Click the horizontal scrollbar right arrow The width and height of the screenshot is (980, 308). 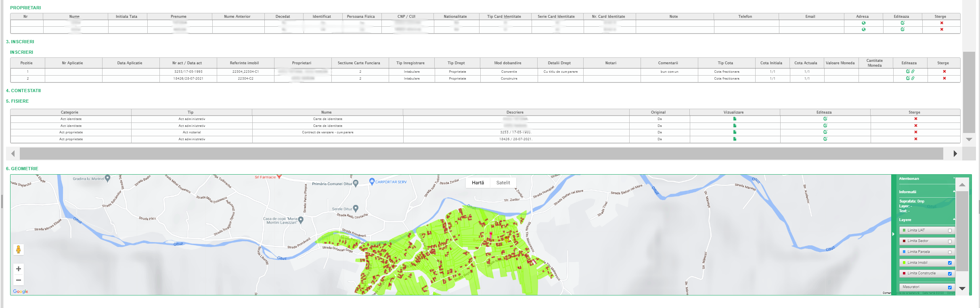pyautogui.click(x=955, y=154)
